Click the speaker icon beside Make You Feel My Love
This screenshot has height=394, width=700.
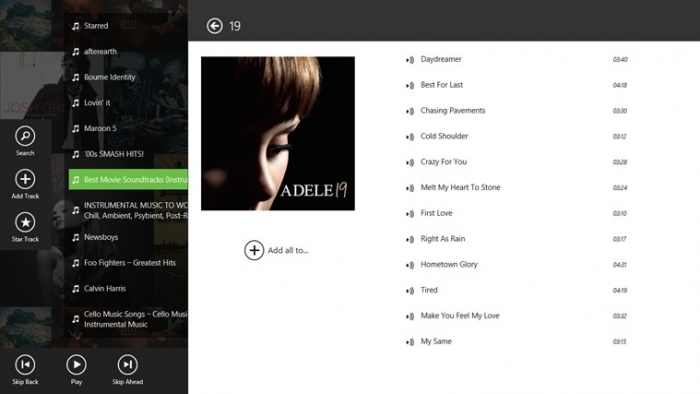pos(410,316)
